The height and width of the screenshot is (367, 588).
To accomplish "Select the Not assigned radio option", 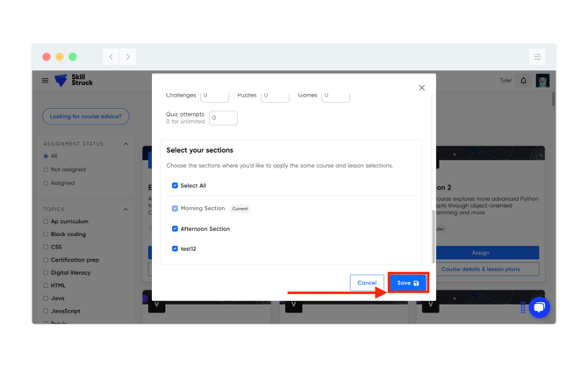I will pyautogui.click(x=46, y=169).
